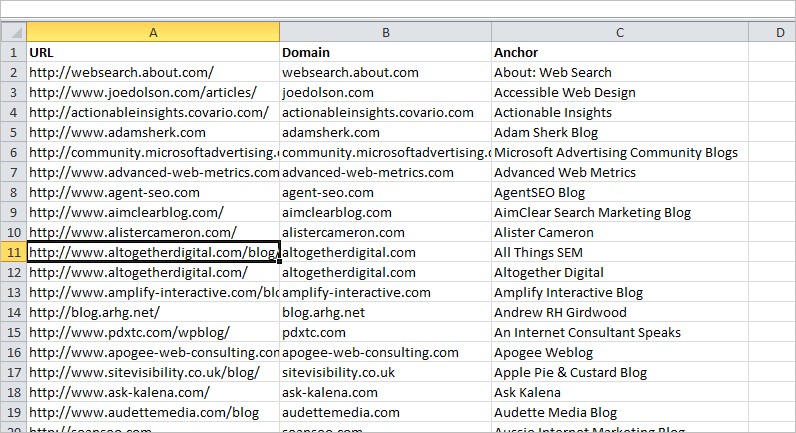Select domain cell joedolson.com

pos(385,92)
